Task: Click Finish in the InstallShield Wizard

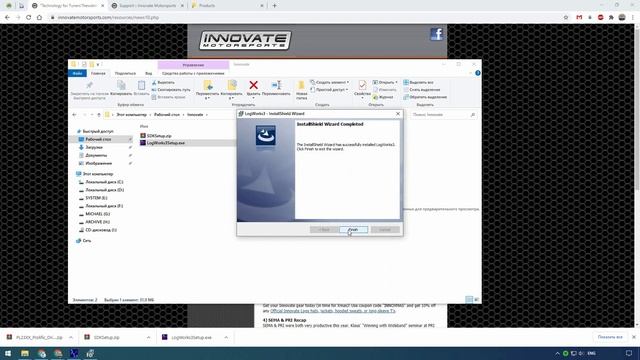Action: click(x=353, y=230)
